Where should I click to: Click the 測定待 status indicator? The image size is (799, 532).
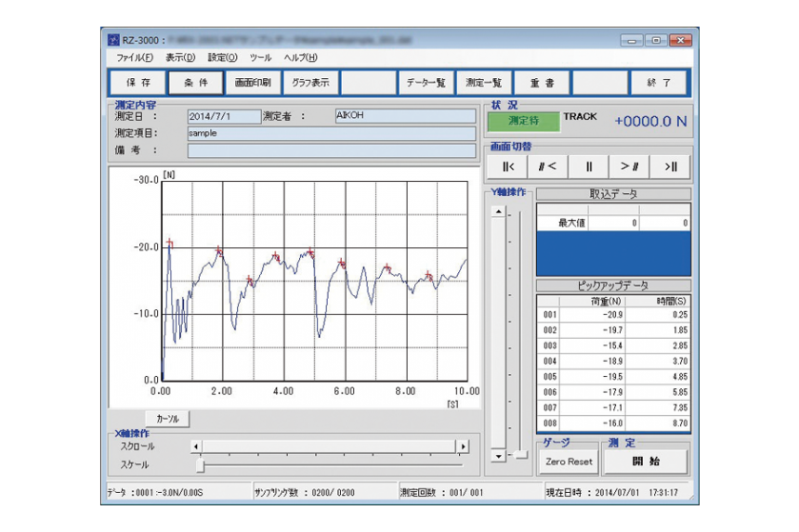click(x=523, y=122)
